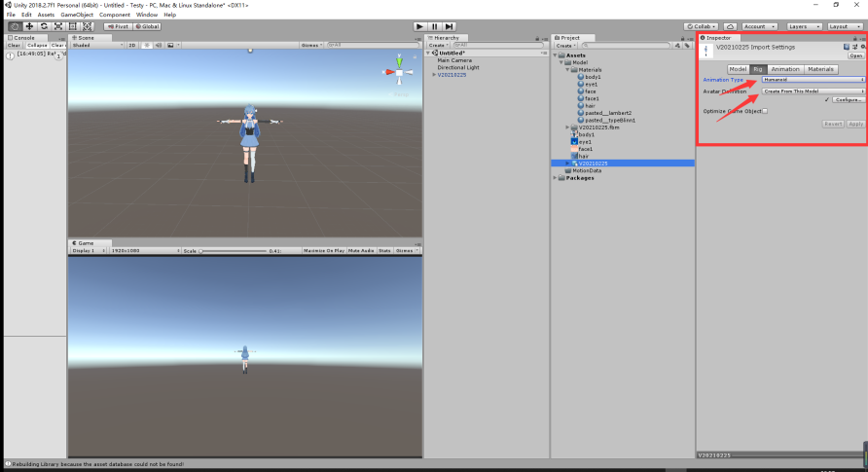Select the Hand tool in toolbar

point(15,26)
